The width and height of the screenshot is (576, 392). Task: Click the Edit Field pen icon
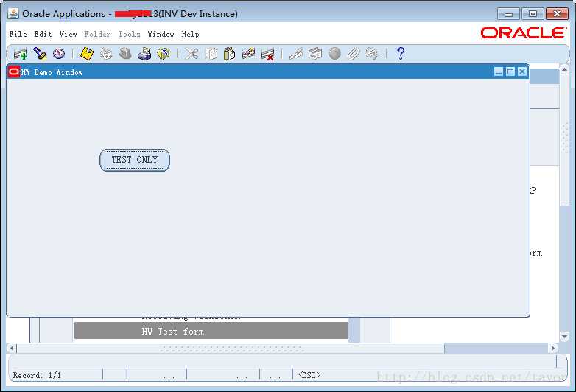click(296, 54)
